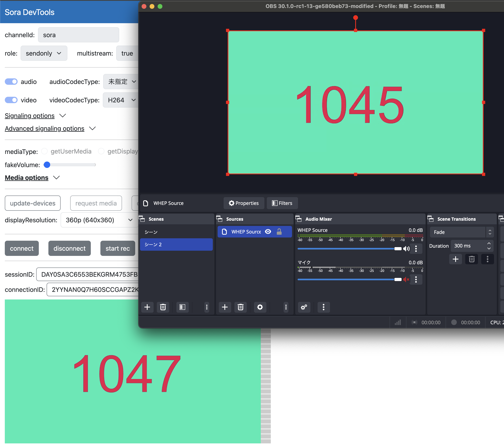The height and width of the screenshot is (447, 504).
Task: Open source properties gear icon in Sources panel
Action: point(260,307)
